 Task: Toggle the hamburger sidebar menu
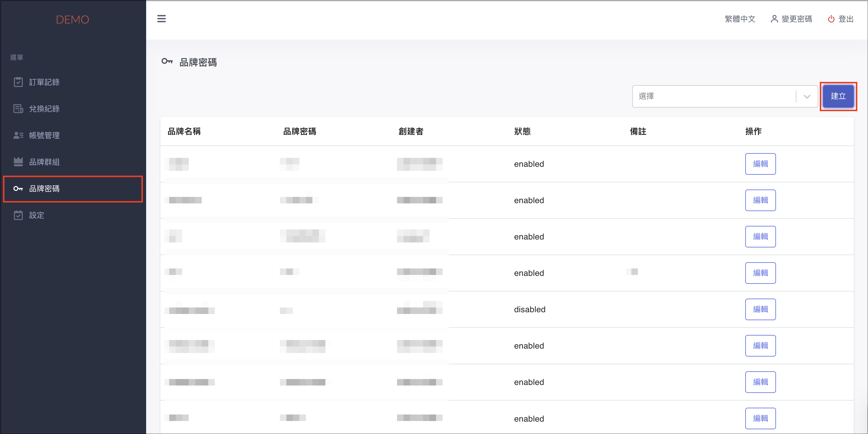[162, 19]
